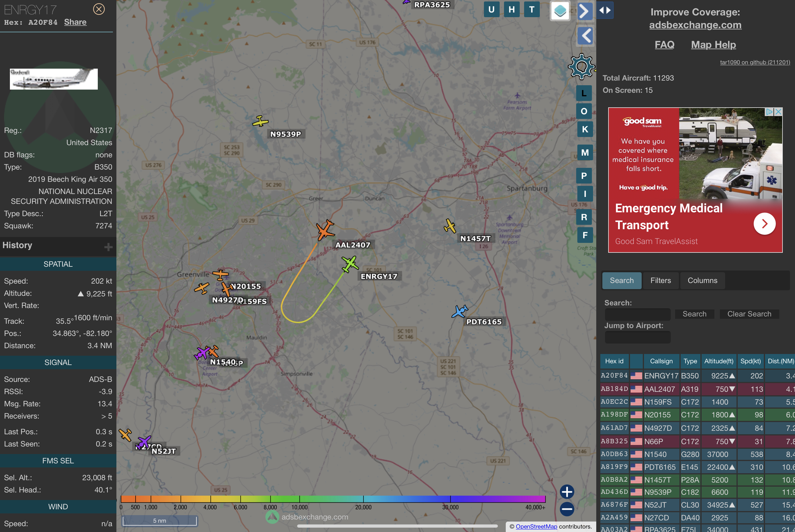Viewport: 795px width, 532px height.
Task: Toggle the M map option button
Action: (x=585, y=153)
